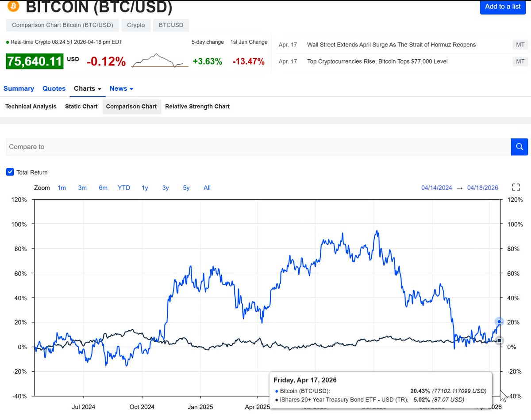The height and width of the screenshot is (420, 531).
Task: Click the orange Bitcoin logo icon
Action: [x=13, y=7]
